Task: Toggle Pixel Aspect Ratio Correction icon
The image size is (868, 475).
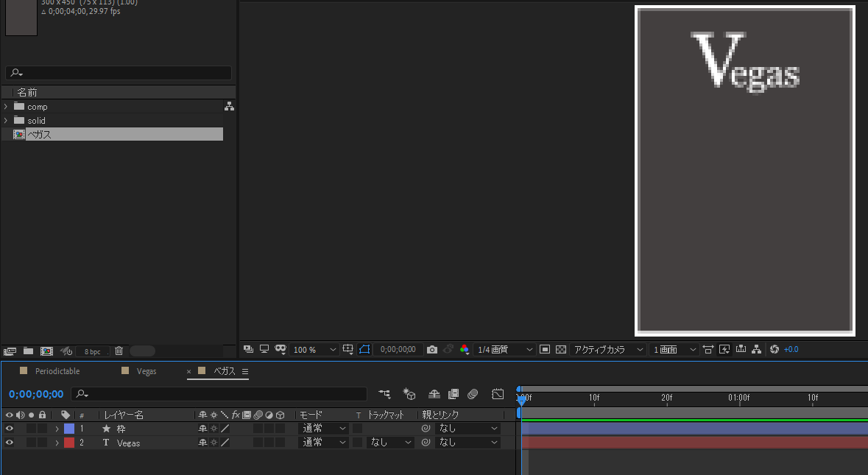Action: coord(708,349)
